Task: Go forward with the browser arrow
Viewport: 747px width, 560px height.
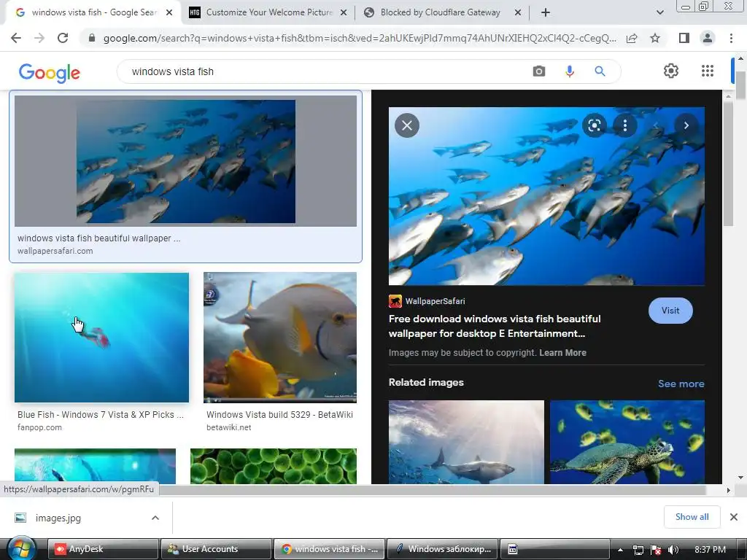Action: point(39,38)
